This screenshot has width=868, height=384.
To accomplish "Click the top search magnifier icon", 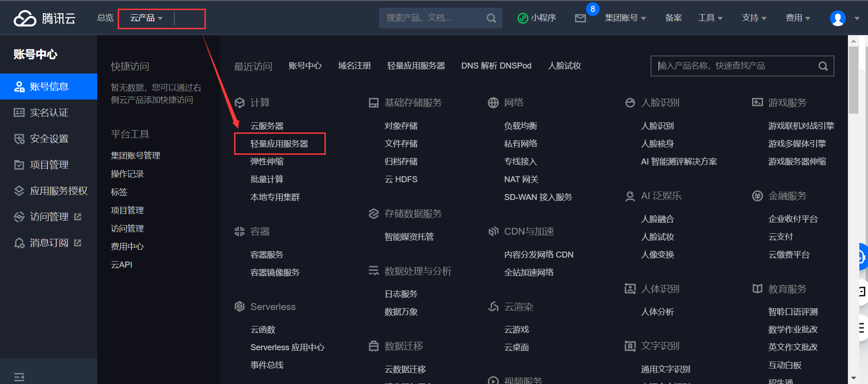I will [x=491, y=18].
